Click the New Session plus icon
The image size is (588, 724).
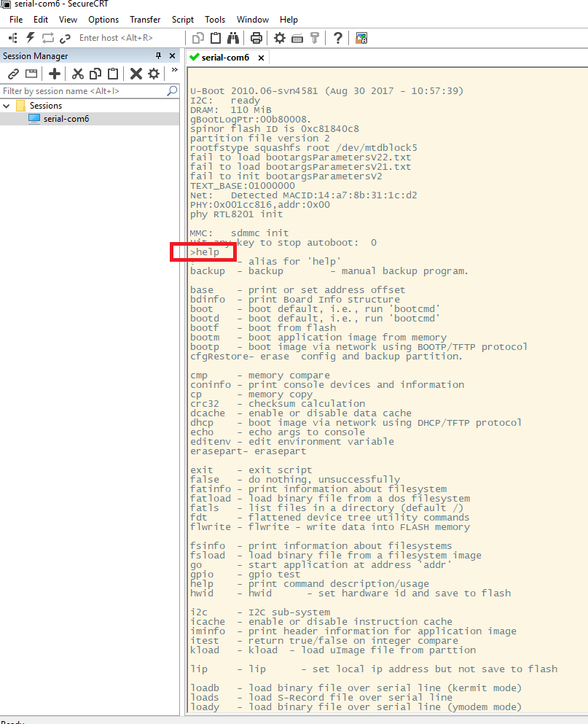[55, 74]
